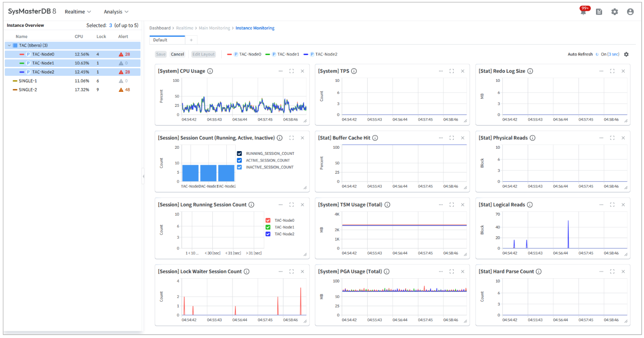Toggle INACTIVE_SESSION_COUNT legend checkbox
Image resolution: width=644 pixels, height=338 pixels.
tap(240, 167)
